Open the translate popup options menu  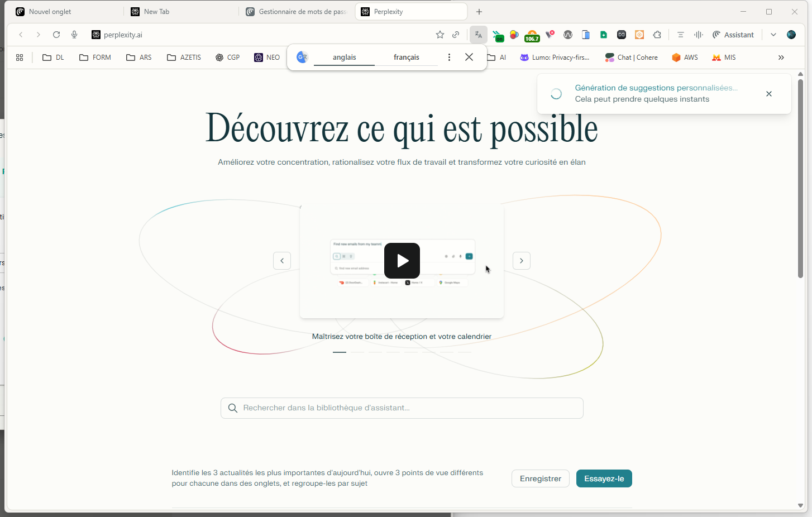pos(449,57)
